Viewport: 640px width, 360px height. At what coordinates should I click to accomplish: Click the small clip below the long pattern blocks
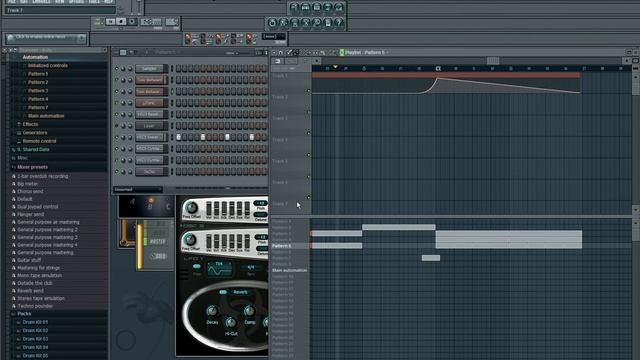tap(431, 258)
